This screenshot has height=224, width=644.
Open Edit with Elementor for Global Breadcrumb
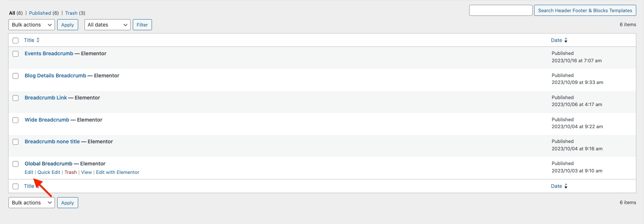pos(118,172)
